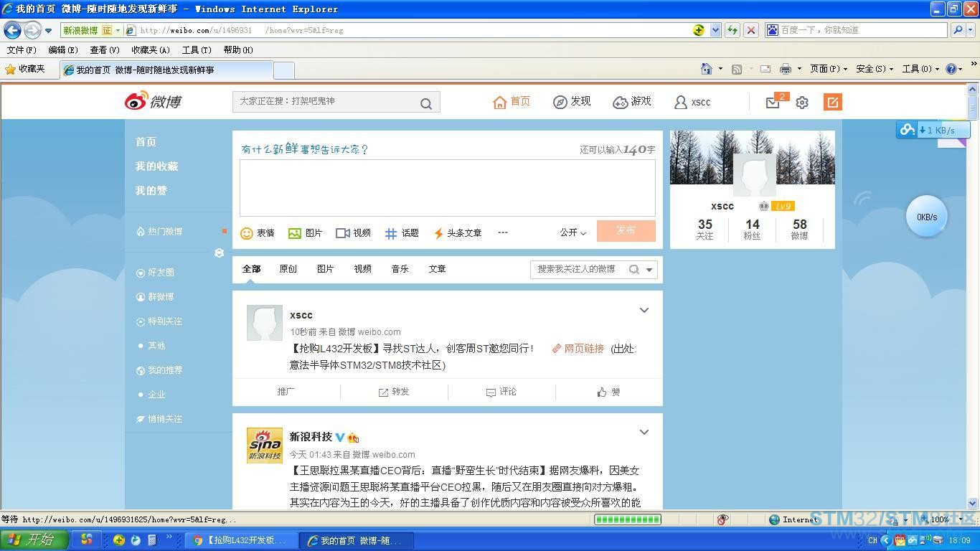Like the xscc post with 赞
Image resolution: width=980 pixels, height=551 pixels.
click(609, 392)
